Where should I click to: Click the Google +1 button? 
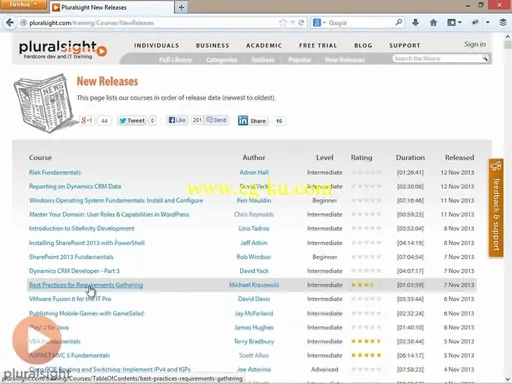click(x=87, y=120)
